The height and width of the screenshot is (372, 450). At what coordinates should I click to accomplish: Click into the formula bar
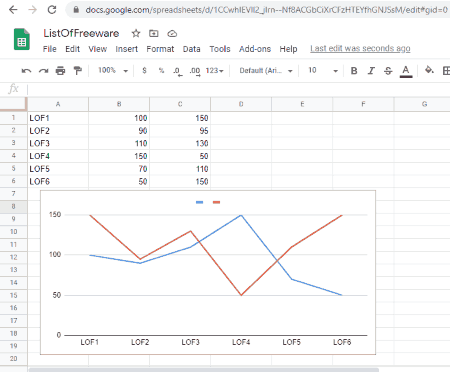tap(238, 89)
